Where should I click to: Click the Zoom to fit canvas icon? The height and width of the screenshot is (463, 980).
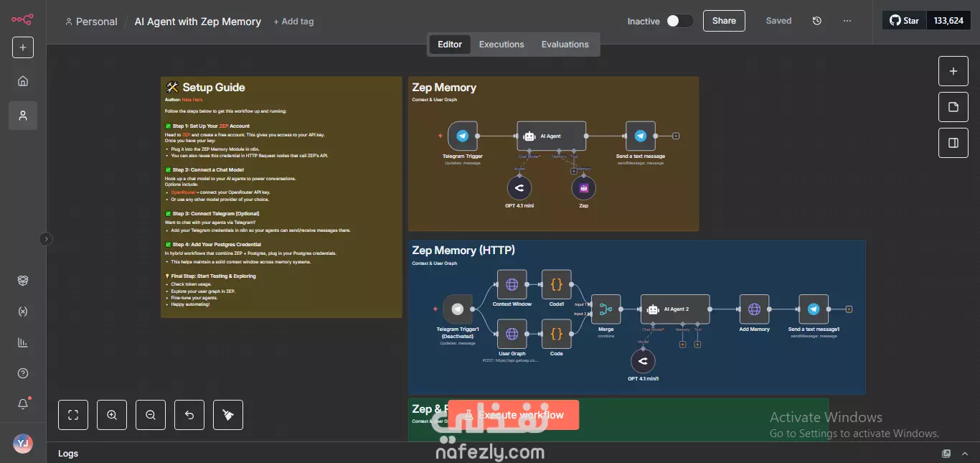tap(73, 415)
